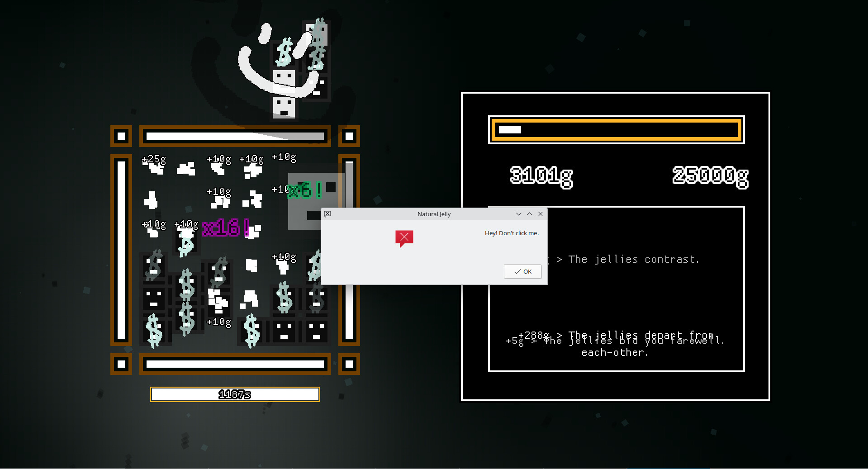
Task: Click the timer field showing 1187s
Action: coord(234,394)
